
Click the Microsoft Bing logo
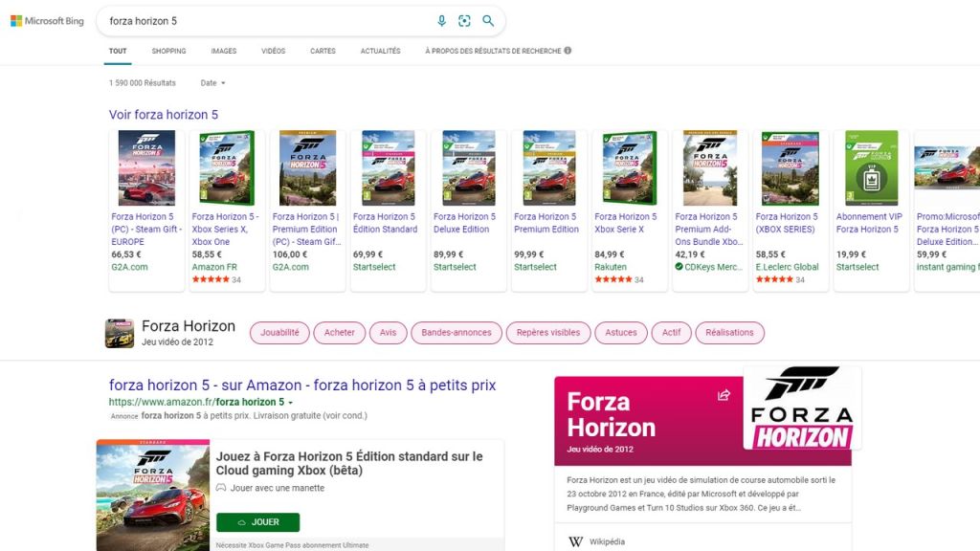[x=47, y=21]
